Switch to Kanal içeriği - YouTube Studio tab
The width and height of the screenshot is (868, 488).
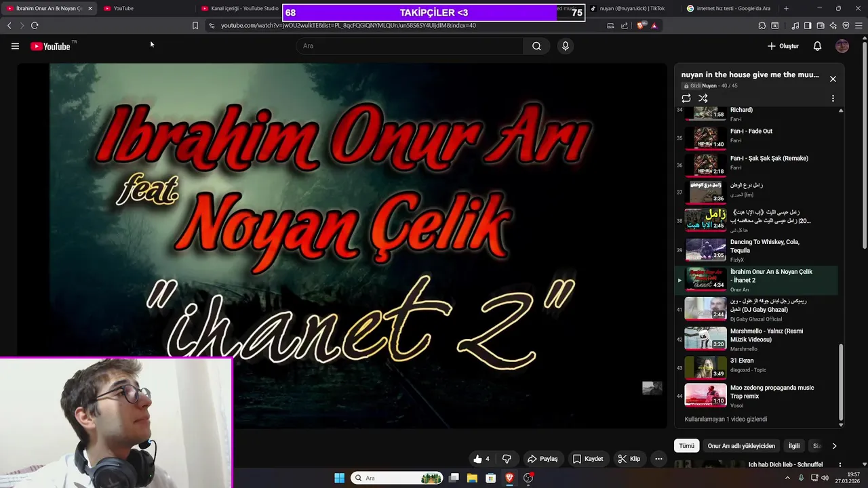click(x=241, y=8)
